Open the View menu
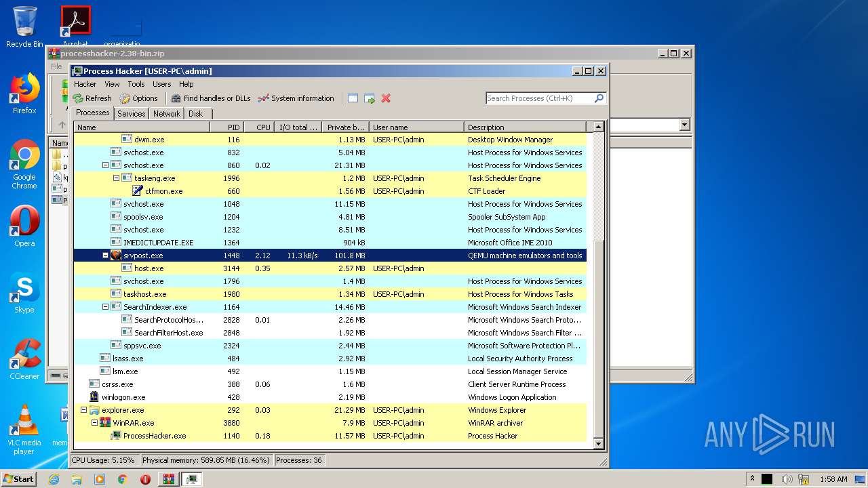 (112, 84)
